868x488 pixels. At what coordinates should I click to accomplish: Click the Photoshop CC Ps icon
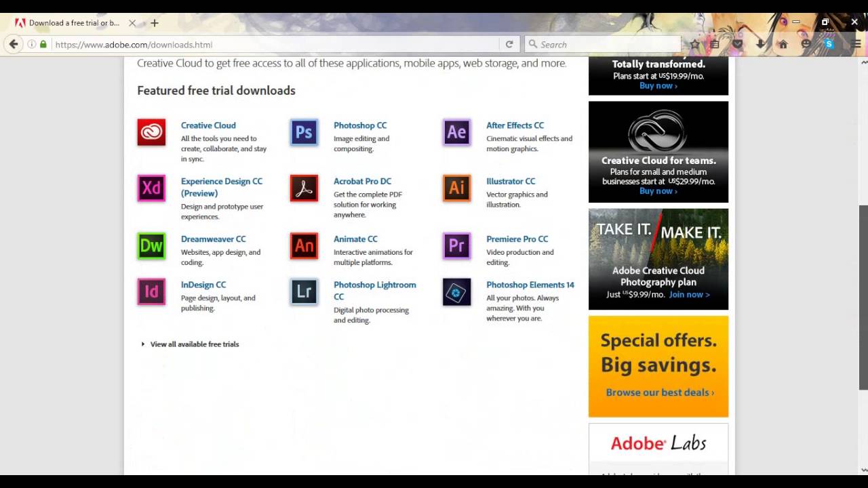click(x=304, y=132)
